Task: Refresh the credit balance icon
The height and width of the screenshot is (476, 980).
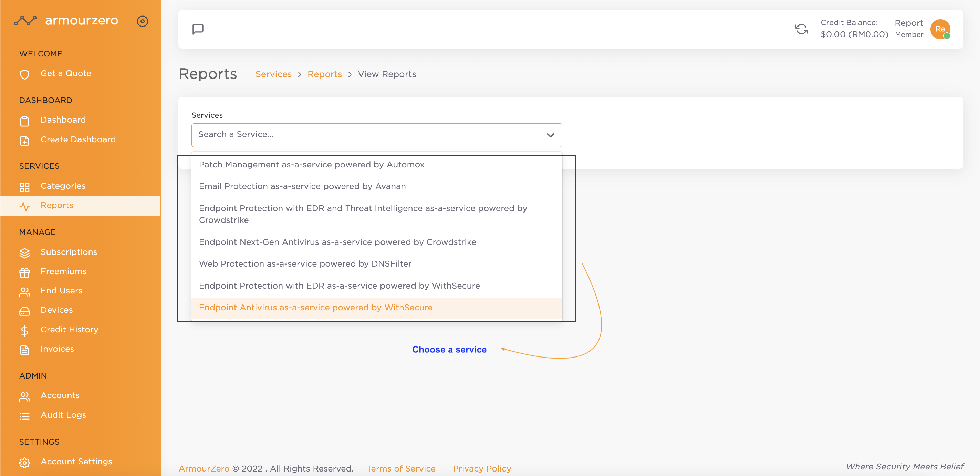Action: tap(802, 29)
